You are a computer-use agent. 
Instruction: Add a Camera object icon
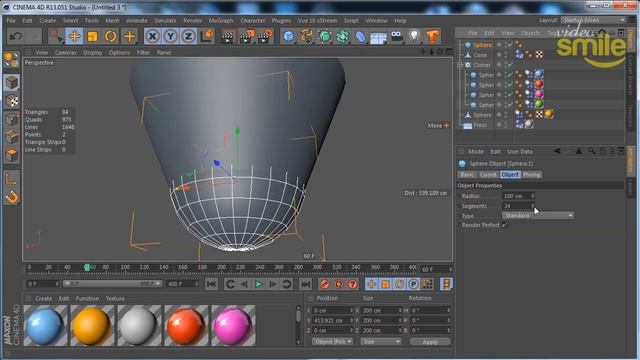click(396, 36)
